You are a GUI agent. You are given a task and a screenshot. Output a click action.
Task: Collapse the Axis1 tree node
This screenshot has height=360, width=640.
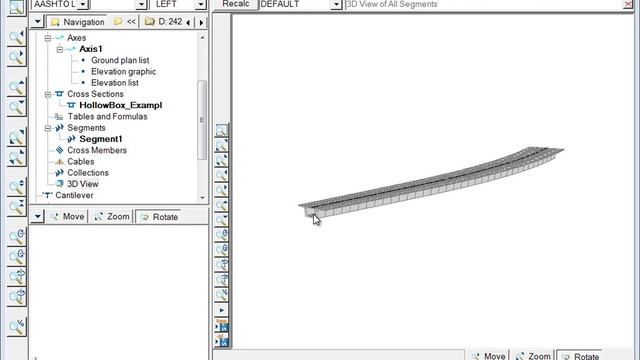60,49
